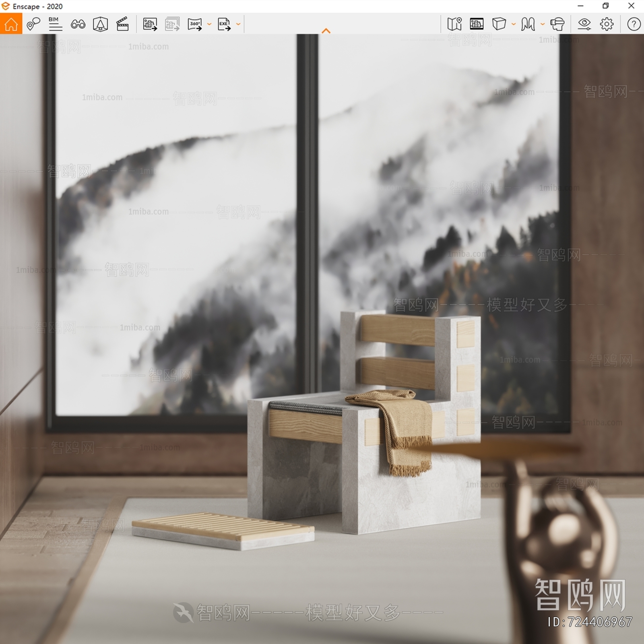644x644 pixels.
Task: Toggle the navigation mode icon
Action: tap(528, 24)
